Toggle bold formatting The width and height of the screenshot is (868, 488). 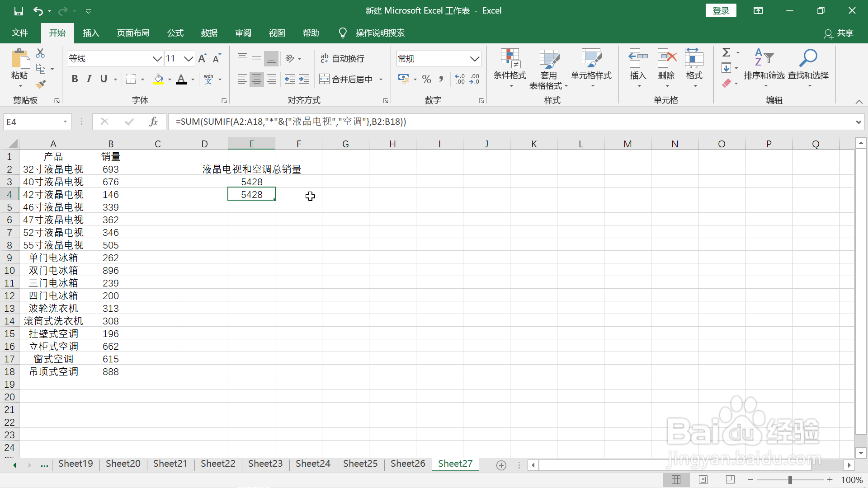coord(75,79)
